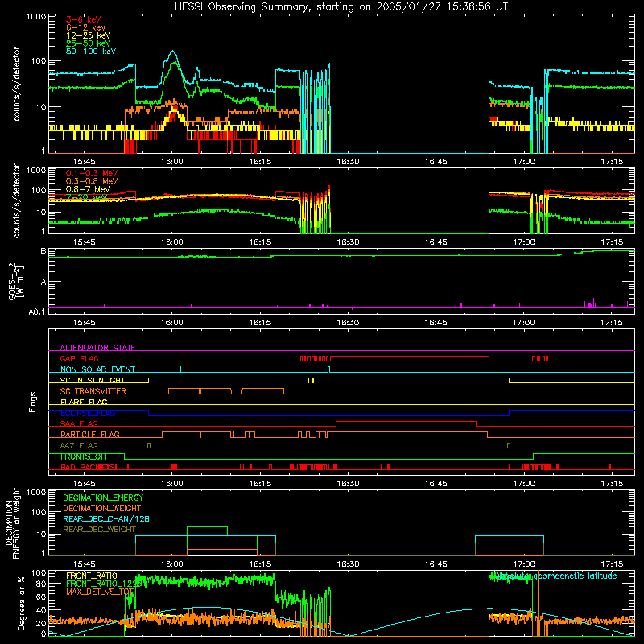Screen dimensions: 644x644
Task: Select the A0.1 tick label on GOES plot
Action: click(x=37, y=312)
